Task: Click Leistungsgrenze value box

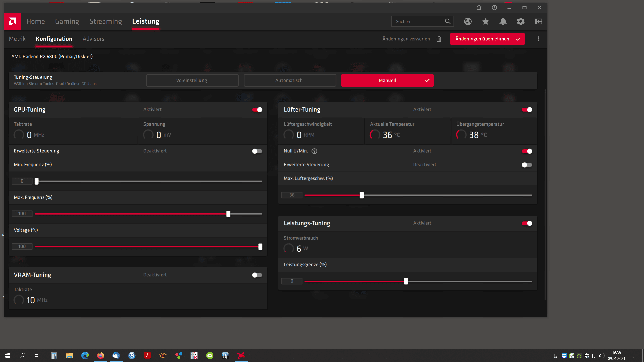Action: click(292, 281)
